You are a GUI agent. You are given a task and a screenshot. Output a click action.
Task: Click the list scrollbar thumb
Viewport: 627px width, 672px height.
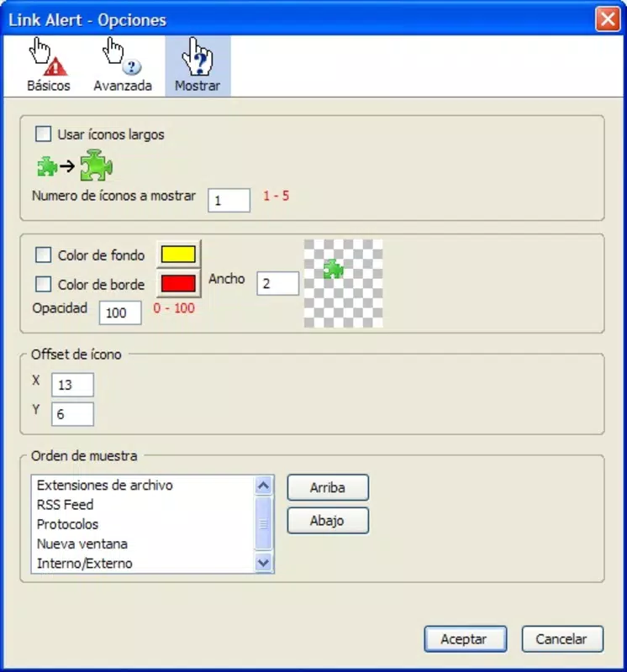263,523
